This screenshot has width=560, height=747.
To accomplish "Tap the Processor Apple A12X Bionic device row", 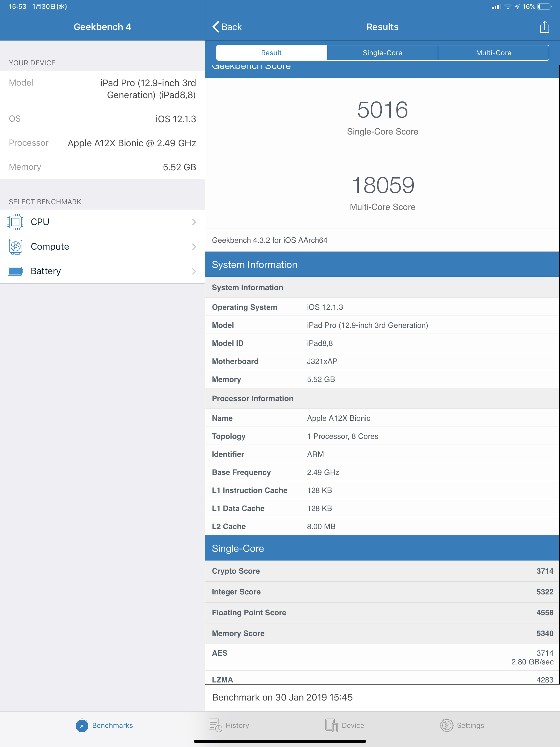I will 102,143.
